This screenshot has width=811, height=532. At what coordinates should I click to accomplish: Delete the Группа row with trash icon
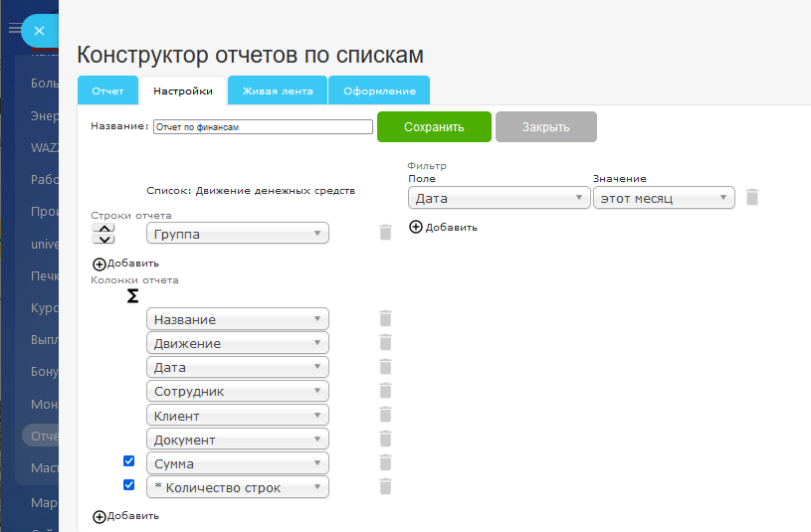(385, 233)
